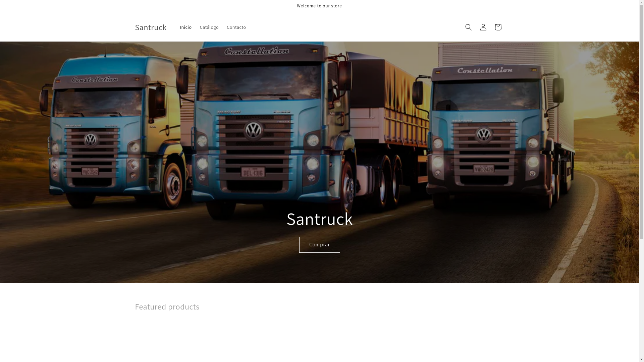644x362 pixels.
Task: Click the page vertical scrollbar thumb
Action: (x=641, y=122)
